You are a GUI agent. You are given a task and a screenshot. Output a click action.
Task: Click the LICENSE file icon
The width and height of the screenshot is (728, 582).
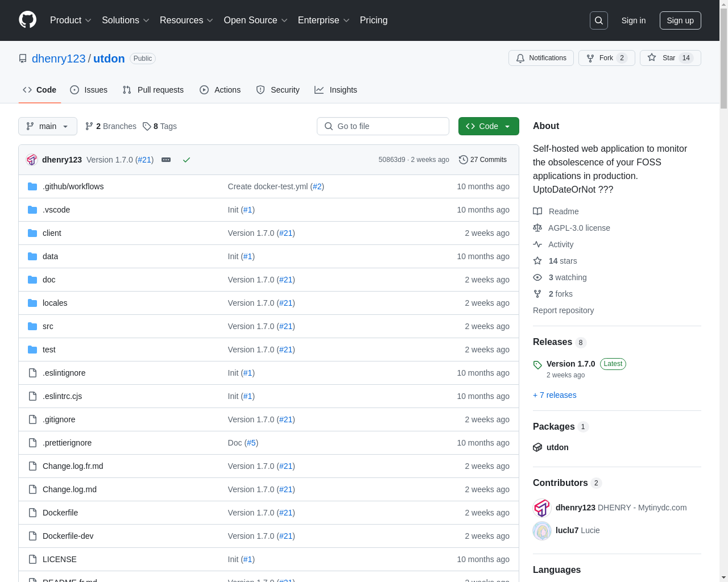coord(32,559)
